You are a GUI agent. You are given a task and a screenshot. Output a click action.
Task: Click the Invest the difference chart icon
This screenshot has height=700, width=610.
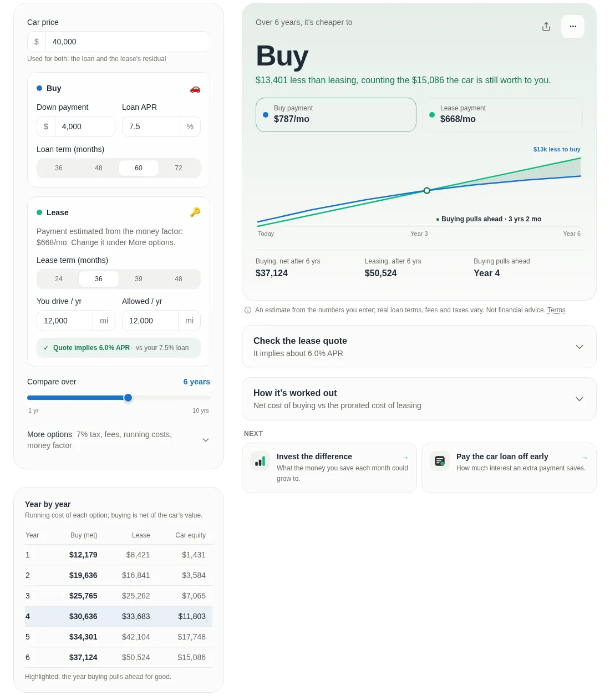click(x=260, y=461)
